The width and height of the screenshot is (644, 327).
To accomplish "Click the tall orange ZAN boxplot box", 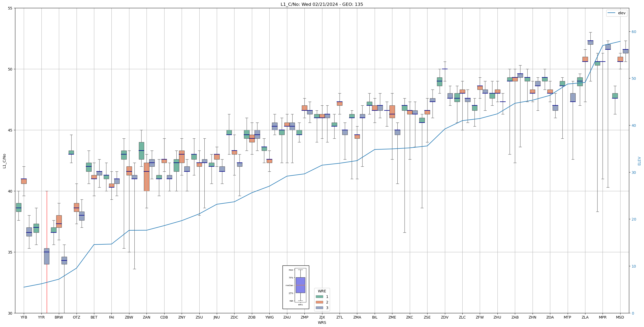I will (x=147, y=177).
